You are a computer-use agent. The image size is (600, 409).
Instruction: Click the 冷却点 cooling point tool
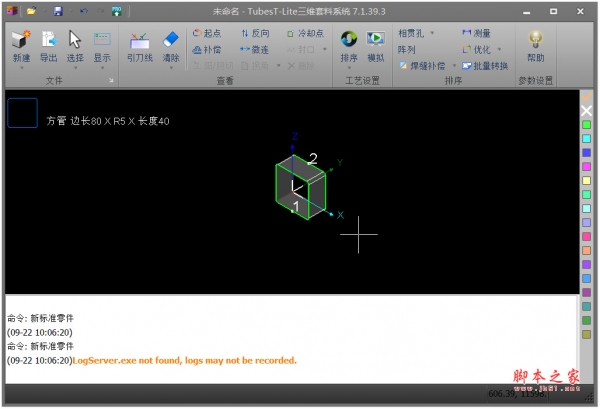pyautogui.click(x=305, y=33)
